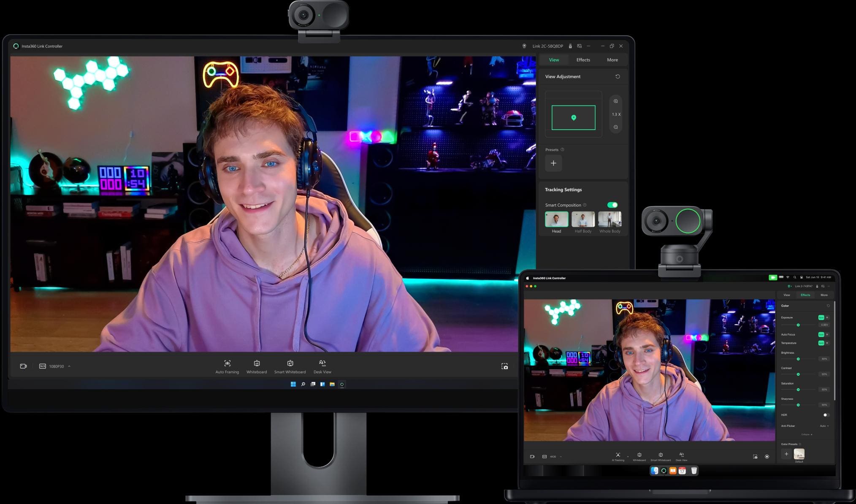
Task: Select the Half Body composition thumbnail
Action: [583, 219]
